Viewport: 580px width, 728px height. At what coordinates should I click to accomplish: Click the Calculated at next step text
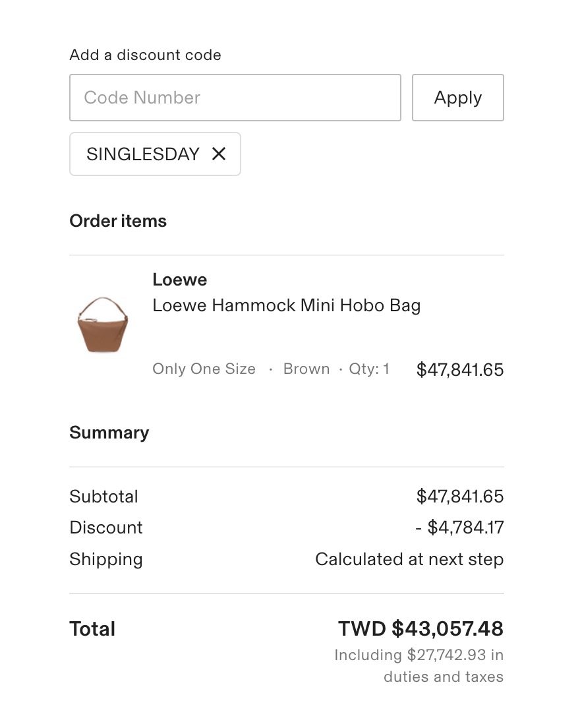click(x=409, y=559)
